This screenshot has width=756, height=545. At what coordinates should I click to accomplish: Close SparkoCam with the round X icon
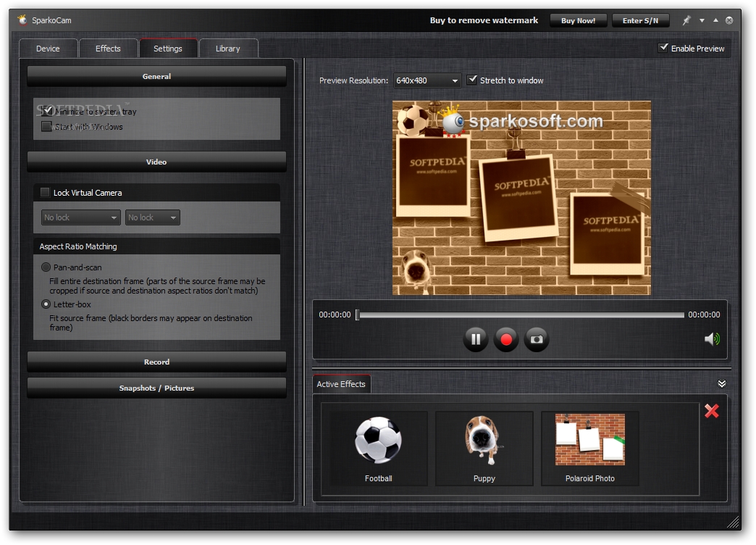point(729,20)
